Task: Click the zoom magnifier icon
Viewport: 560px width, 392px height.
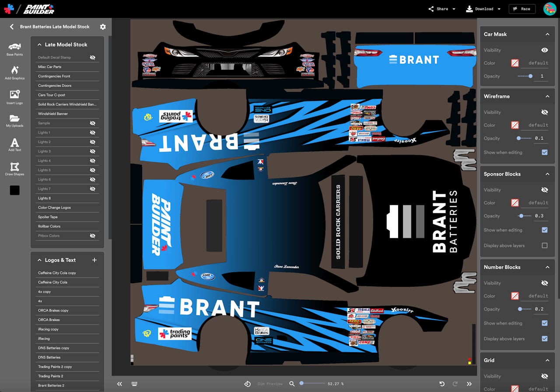Action: click(x=292, y=384)
